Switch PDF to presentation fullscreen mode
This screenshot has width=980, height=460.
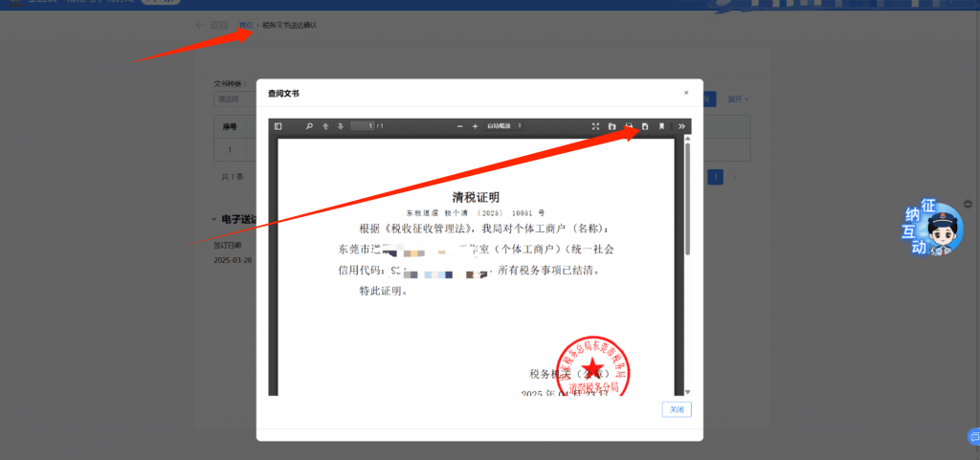coord(596,126)
